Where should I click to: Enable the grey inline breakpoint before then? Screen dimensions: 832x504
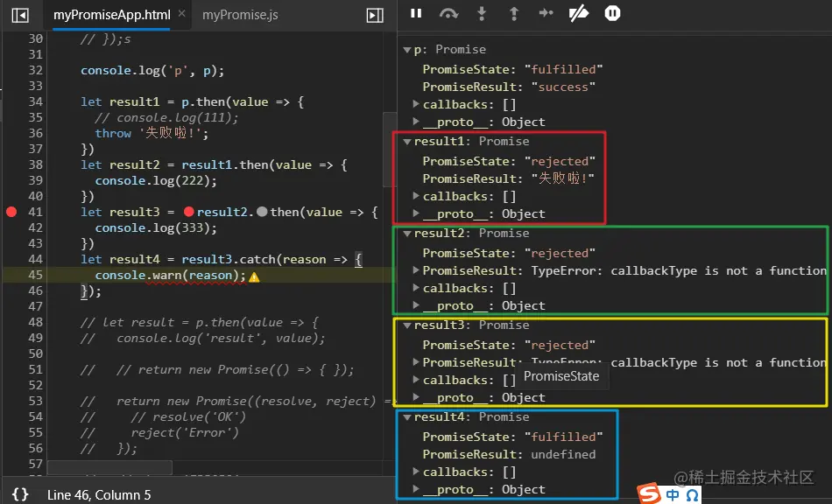(x=262, y=212)
